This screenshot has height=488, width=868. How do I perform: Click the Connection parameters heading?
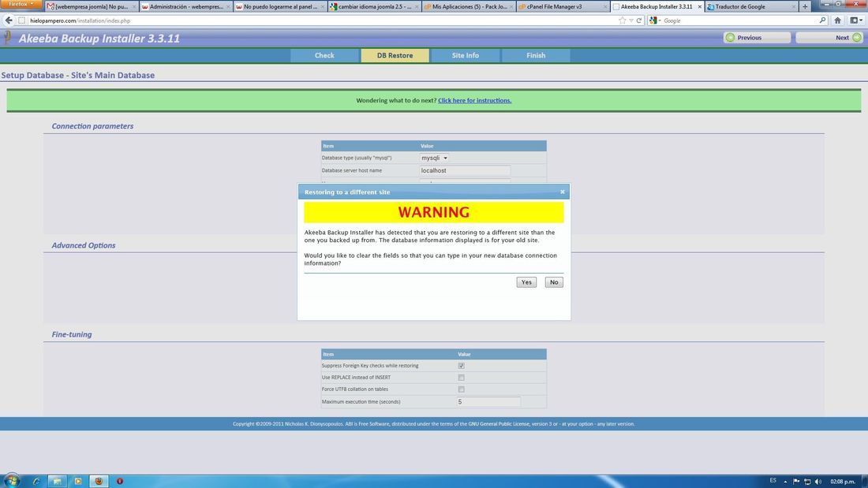click(x=92, y=126)
